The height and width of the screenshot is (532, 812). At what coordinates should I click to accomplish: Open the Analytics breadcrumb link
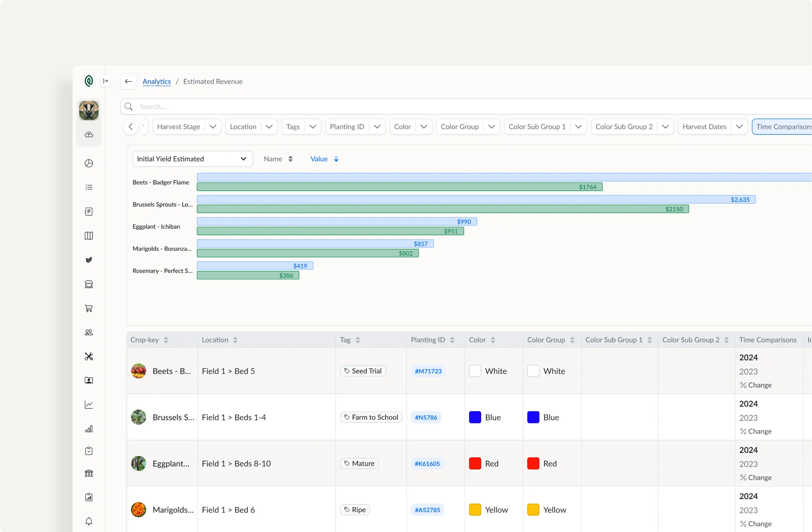(x=157, y=81)
